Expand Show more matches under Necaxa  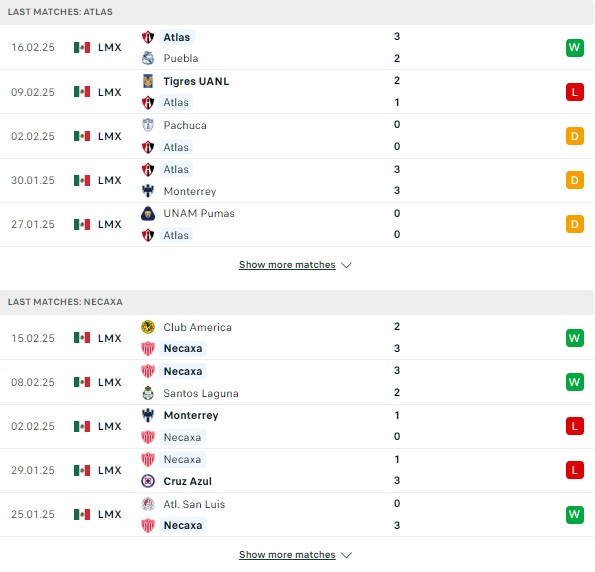(287, 555)
